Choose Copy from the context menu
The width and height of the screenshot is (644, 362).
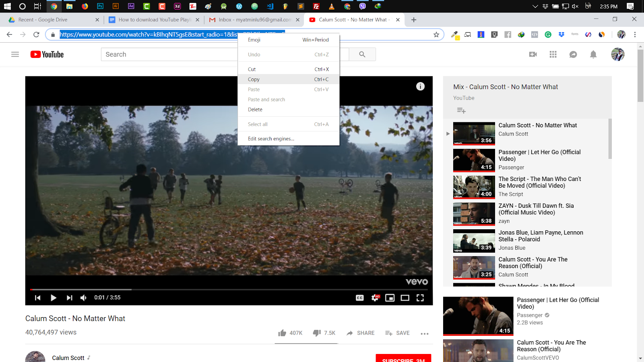288,79
